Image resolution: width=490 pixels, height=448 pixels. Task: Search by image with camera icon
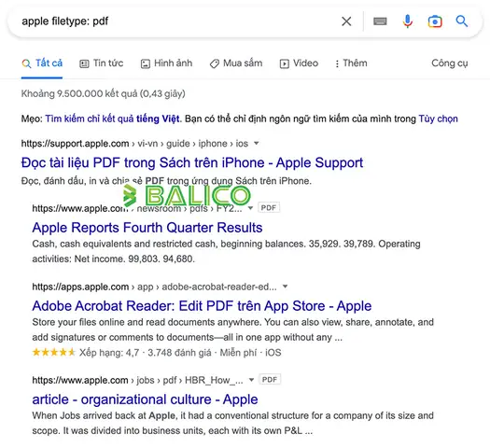(x=435, y=21)
